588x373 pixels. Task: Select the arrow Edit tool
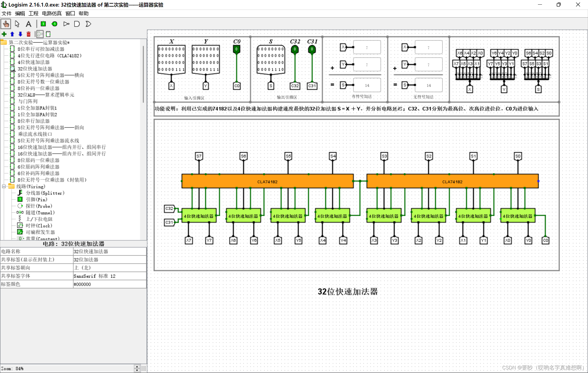17,24
